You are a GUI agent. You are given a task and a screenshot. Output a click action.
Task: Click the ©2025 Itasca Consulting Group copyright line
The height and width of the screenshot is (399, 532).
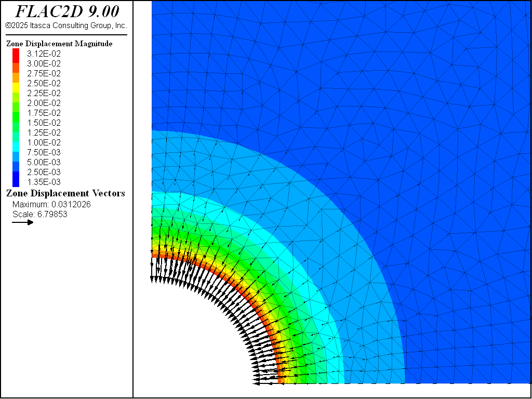[x=66, y=25]
